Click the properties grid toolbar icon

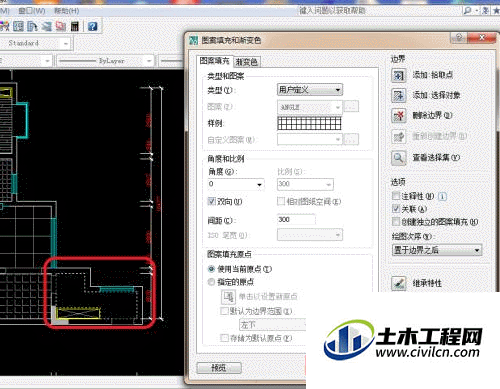[18, 26]
